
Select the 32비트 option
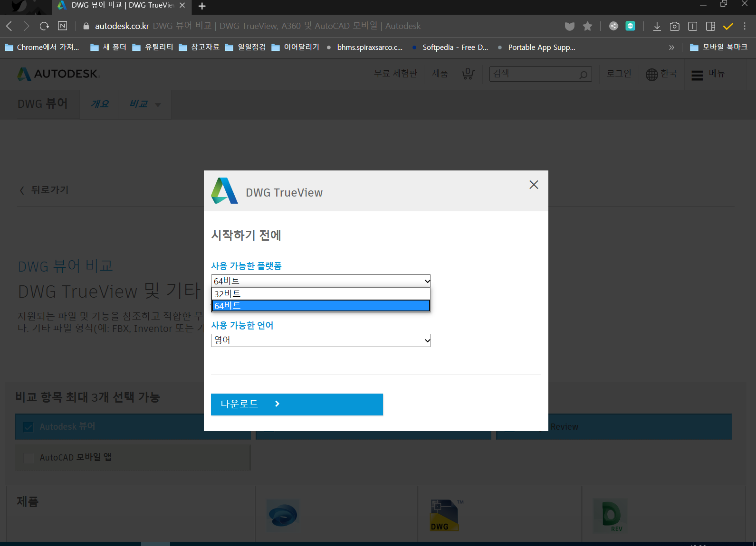(321, 294)
